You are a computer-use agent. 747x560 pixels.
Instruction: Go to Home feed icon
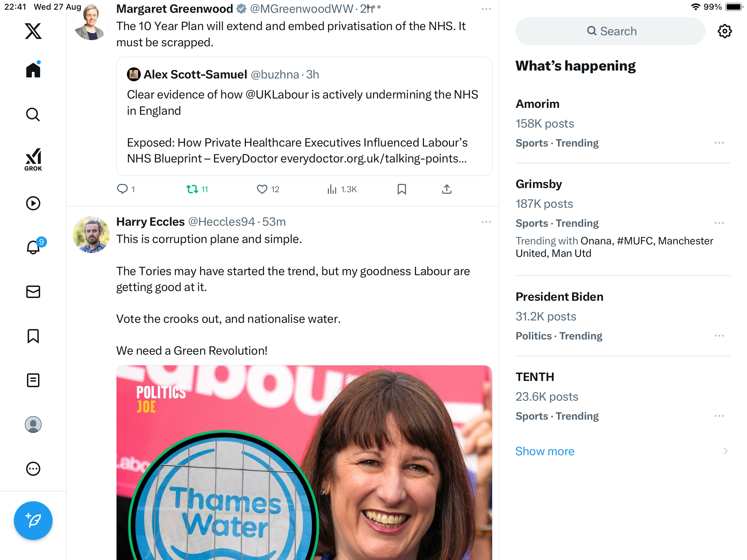coord(33,69)
